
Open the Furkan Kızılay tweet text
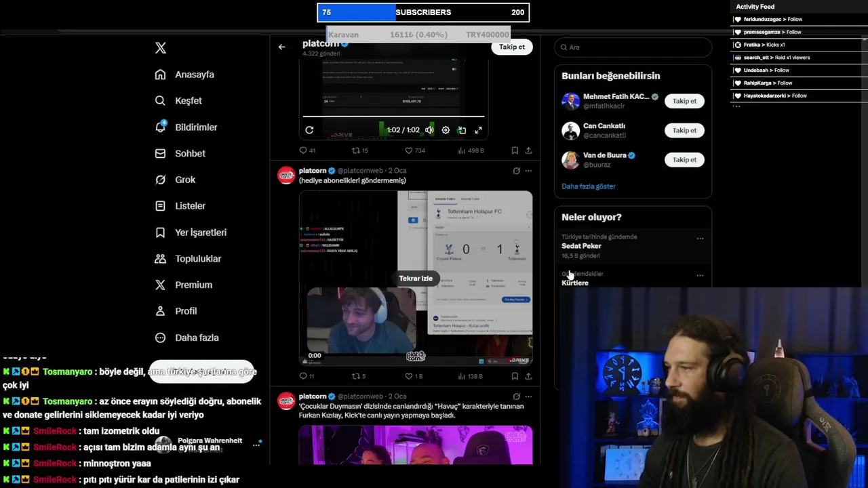point(412,411)
